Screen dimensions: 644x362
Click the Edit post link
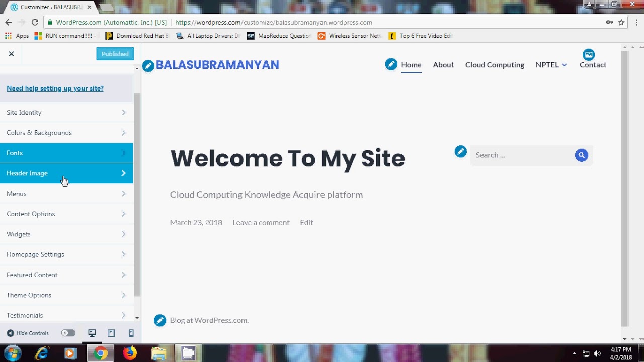tap(306, 222)
